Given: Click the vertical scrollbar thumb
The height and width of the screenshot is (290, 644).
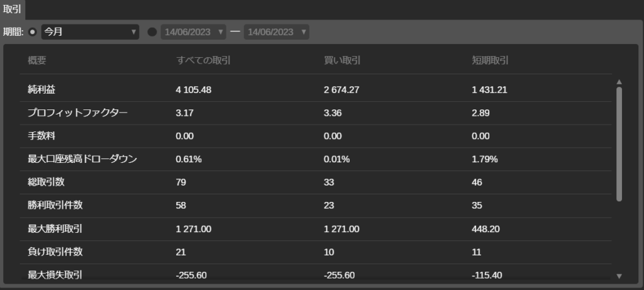Looking at the screenshot, I should tap(619, 143).
